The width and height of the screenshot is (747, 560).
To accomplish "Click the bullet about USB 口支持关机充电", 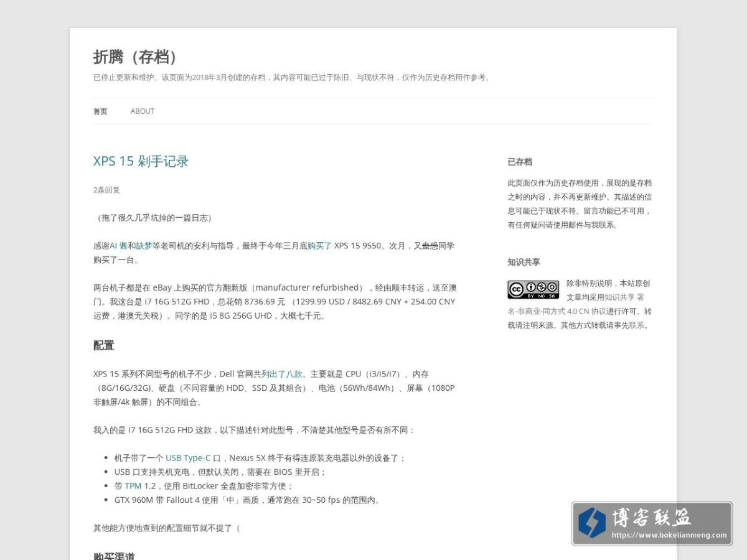I will pyautogui.click(x=220, y=472).
